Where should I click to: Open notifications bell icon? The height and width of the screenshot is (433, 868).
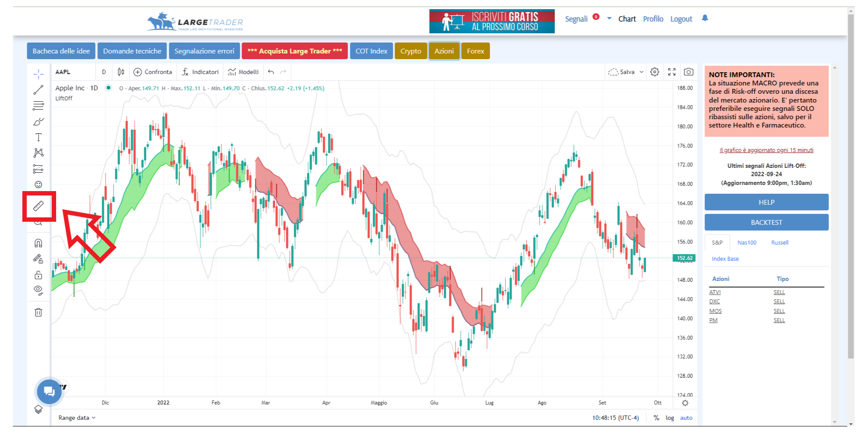point(705,18)
